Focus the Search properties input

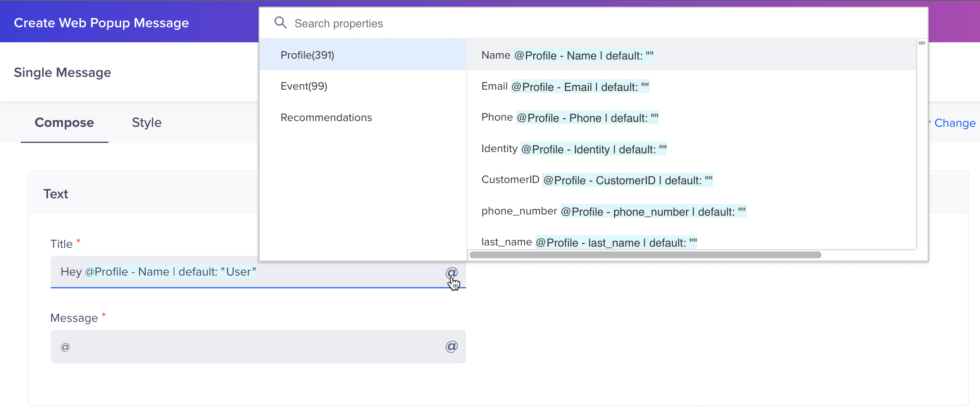[x=594, y=23]
